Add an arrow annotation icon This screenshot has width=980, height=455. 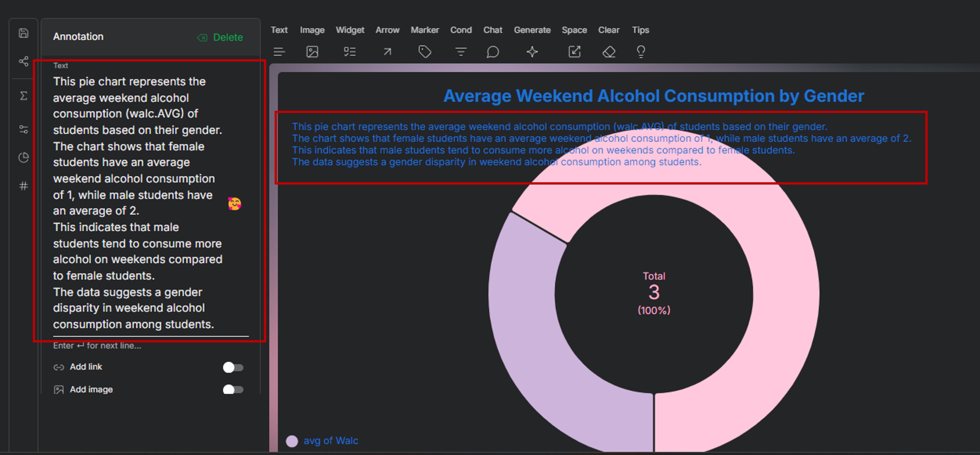[x=387, y=51]
